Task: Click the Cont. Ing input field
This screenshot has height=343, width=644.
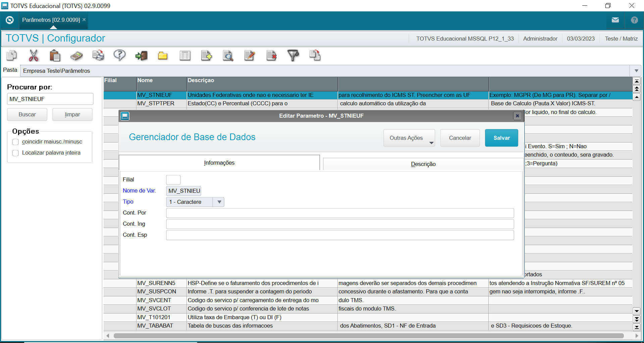Action: point(340,224)
